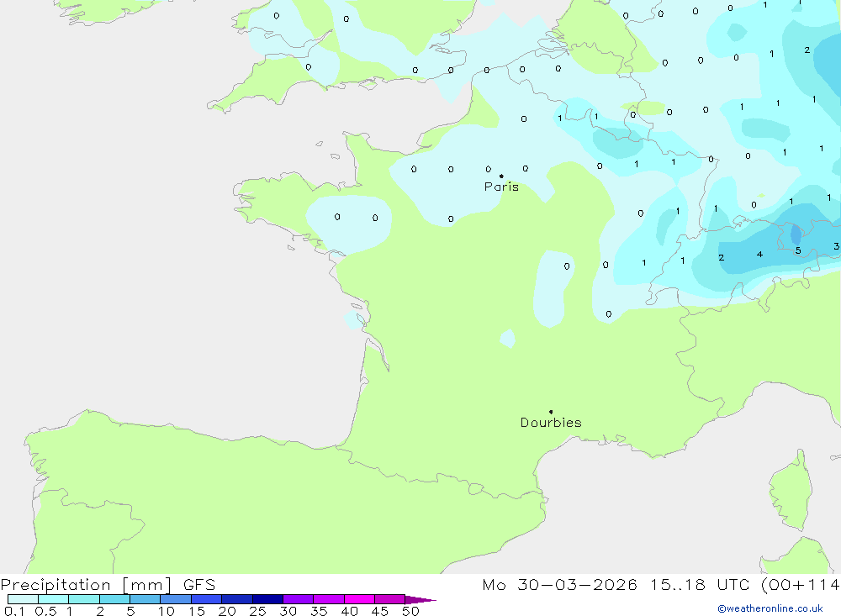The height and width of the screenshot is (616, 841).
Task: Select the 20–25 mm dark blue swatch
Action: 237,599
